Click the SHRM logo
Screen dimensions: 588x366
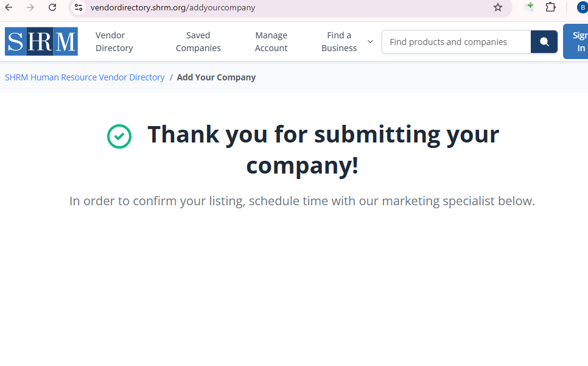pos(41,41)
